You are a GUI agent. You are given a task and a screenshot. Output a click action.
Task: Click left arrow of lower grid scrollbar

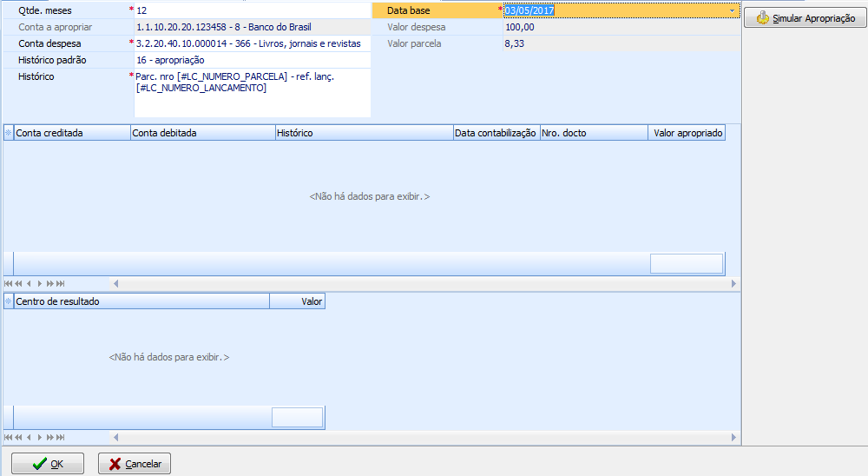click(x=115, y=437)
